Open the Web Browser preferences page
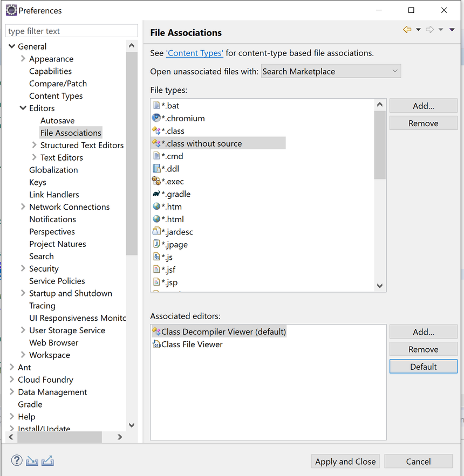Screen dimensions: 464x476 (x=53, y=343)
